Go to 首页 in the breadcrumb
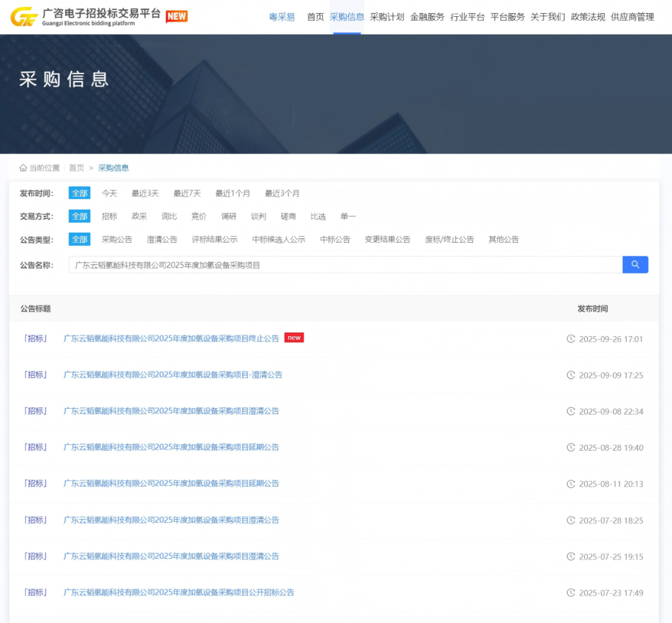Viewport: 672px width, 623px height. click(77, 168)
